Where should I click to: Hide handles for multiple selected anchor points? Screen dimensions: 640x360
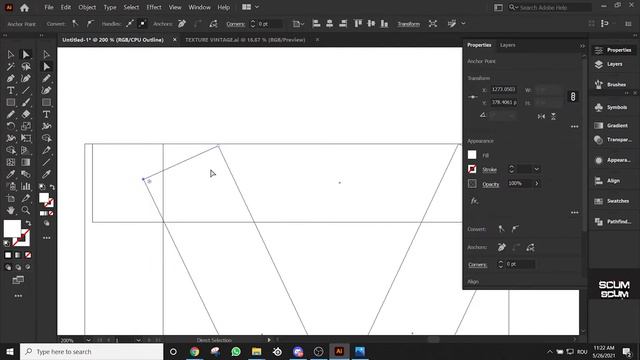click(142, 24)
